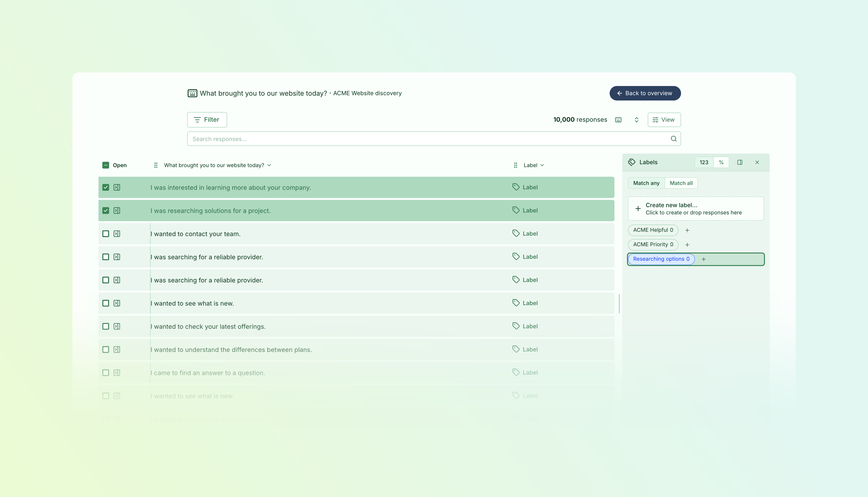Viewport: 868px width, 497px height.
Task: Switch label counts to percent
Action: (x=721, y=162)
